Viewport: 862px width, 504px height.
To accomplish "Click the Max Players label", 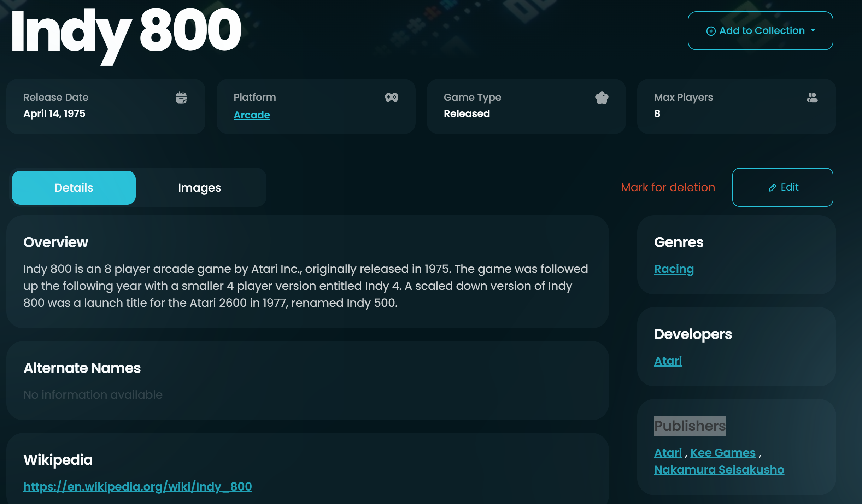I will 683,97.
